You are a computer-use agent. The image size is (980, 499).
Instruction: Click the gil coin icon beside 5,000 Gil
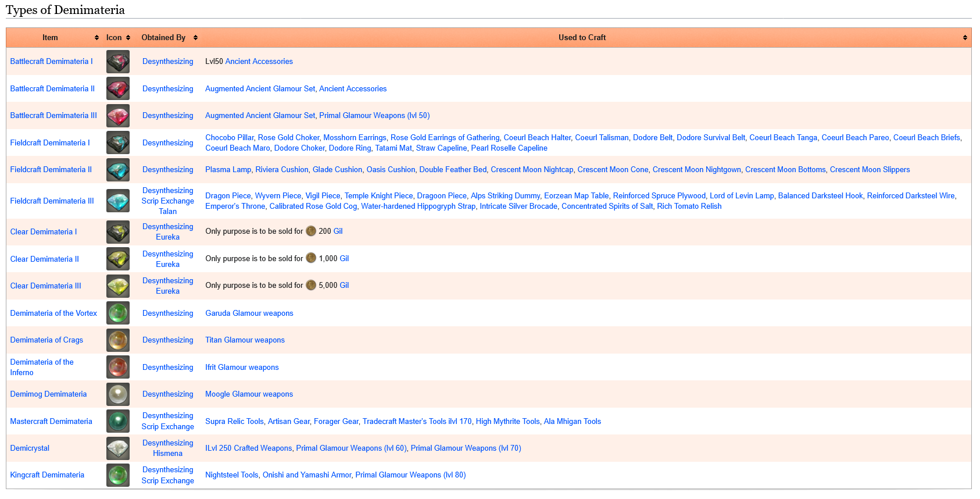(311, 285)
